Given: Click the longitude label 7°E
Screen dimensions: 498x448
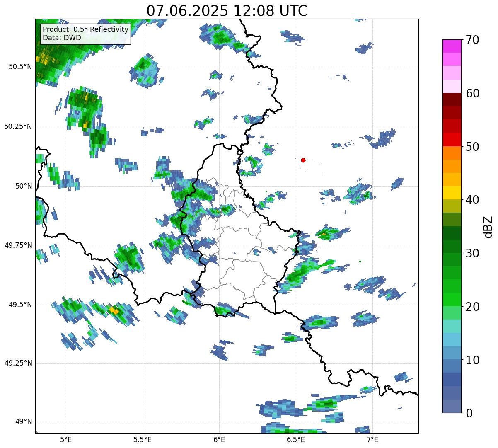Looking at the screenshot, I should tap(372, 440).
